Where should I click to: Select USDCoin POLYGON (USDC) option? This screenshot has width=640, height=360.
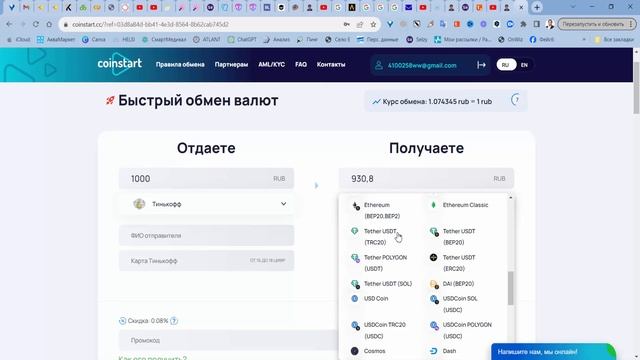[461, 330]
